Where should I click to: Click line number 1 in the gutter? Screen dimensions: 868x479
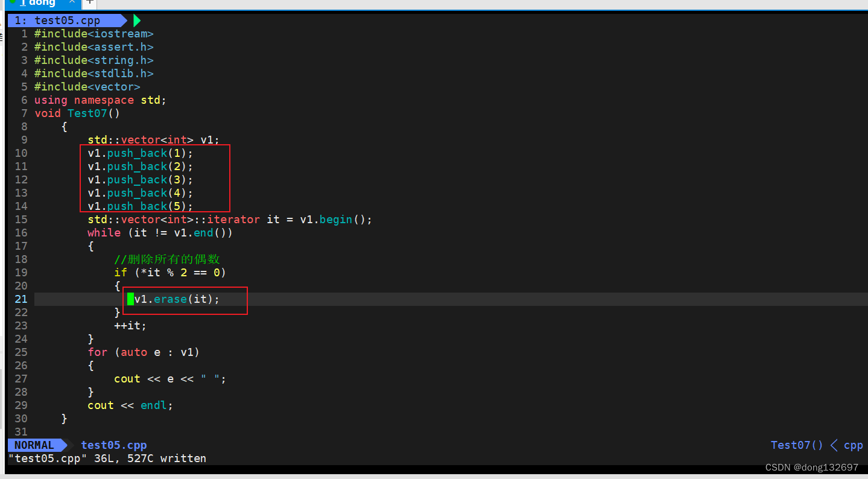[25, 34]
